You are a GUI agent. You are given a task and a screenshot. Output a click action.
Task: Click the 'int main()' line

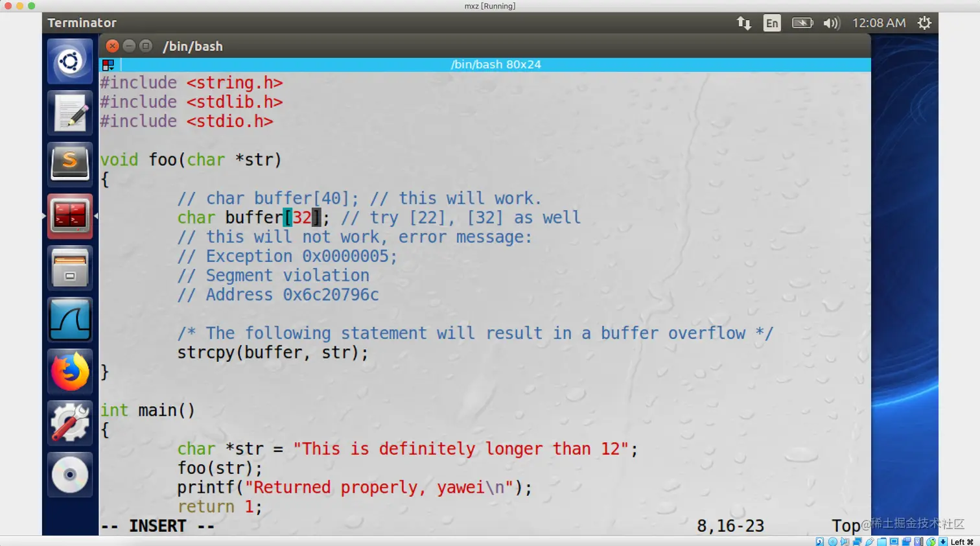[x=148, y=410]
